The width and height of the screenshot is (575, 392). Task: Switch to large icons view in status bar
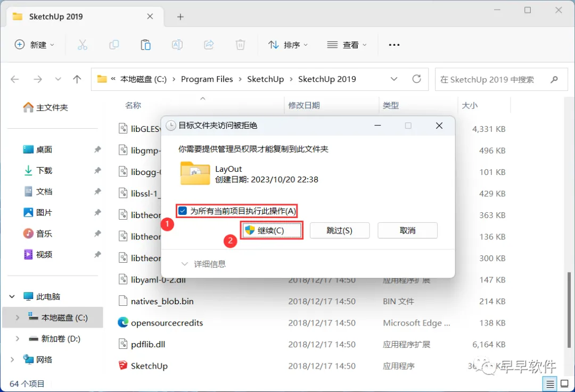click(565, 383)
